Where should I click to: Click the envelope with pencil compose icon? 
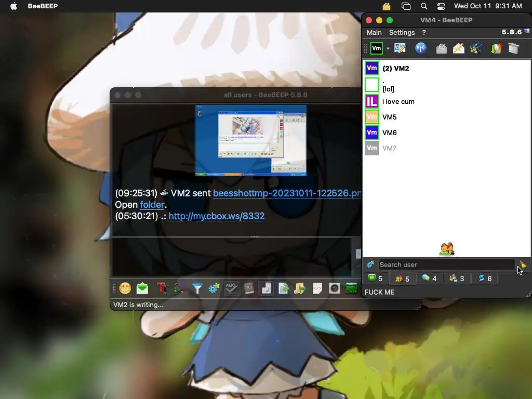pos(459,48)
